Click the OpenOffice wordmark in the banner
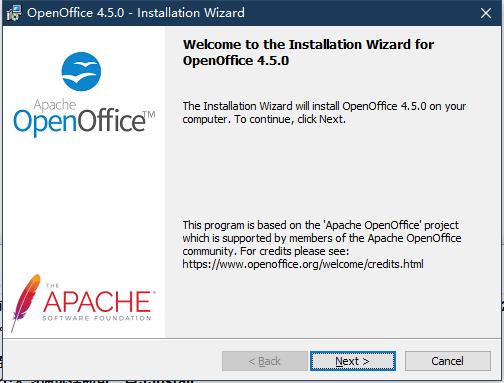Viewport: 504px width, 383px height. coord(79,121)
